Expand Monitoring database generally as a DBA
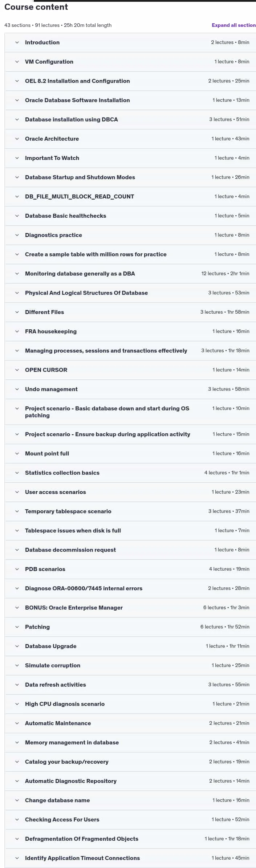Screen dimensions: 256x868 click(130, 274)
